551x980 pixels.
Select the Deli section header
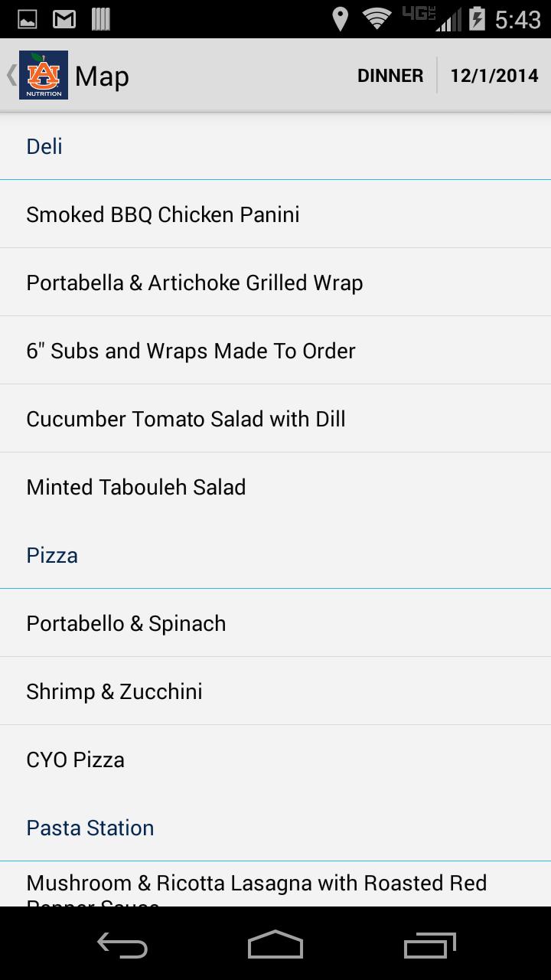click(44, 146)
